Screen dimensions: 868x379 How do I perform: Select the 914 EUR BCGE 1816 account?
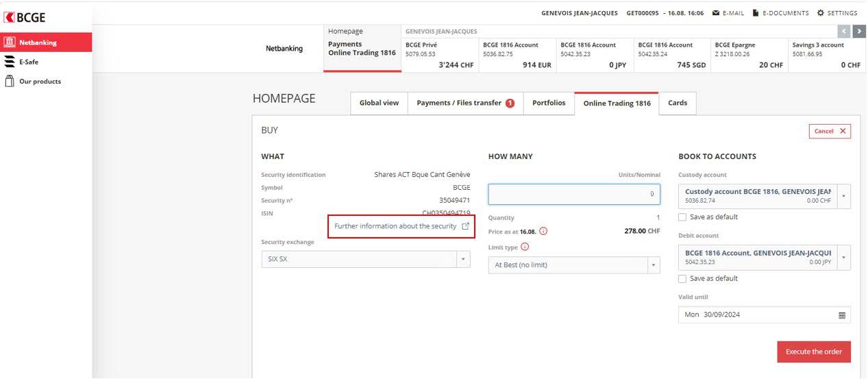click(x=517, y=55)
